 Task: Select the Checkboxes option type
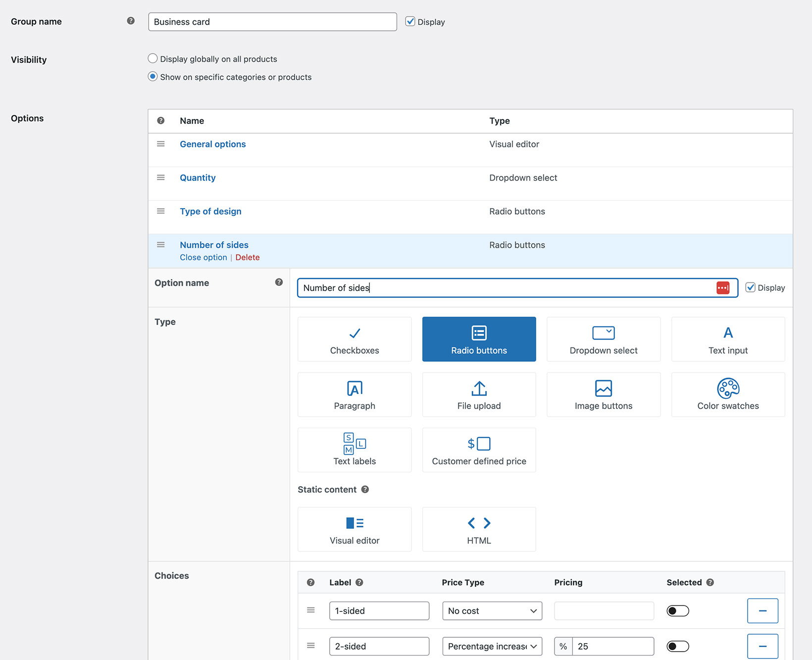click(x=355, y=339)
